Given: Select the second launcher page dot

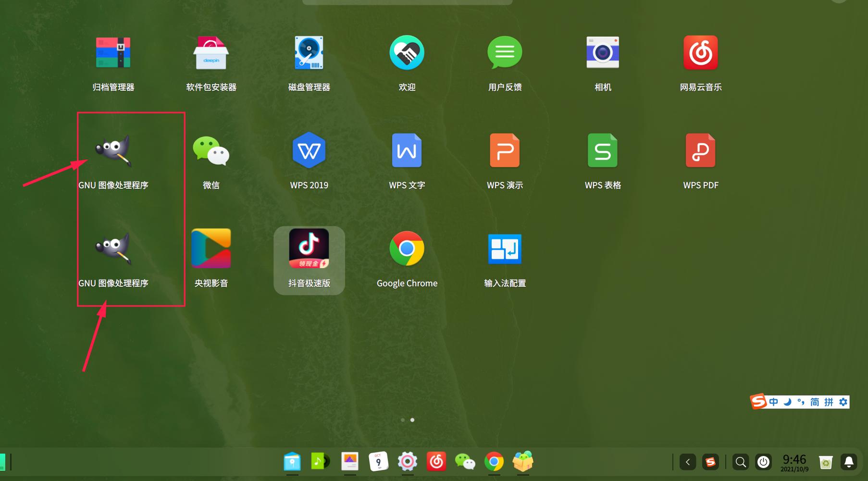Looking at the screenshot, I should pyautogui.click(x=412, y=420).
